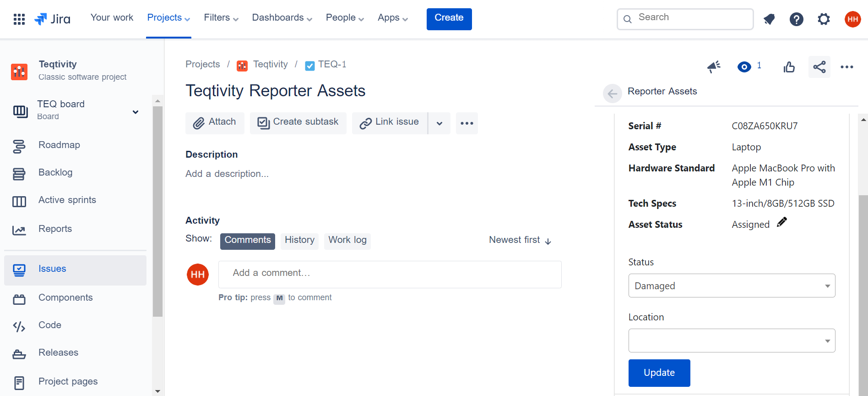
Task: Open Issues in the sidebar
Action: 76,270
